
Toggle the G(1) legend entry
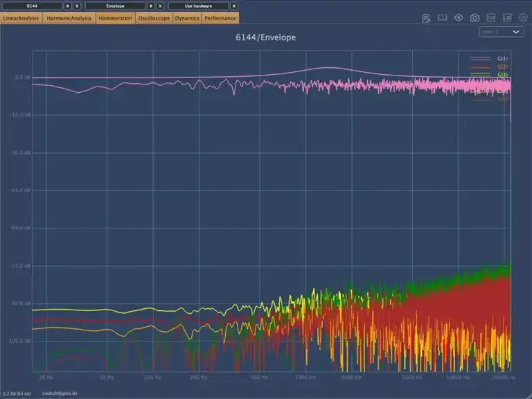pyautogui.click(x=489, y=59)
